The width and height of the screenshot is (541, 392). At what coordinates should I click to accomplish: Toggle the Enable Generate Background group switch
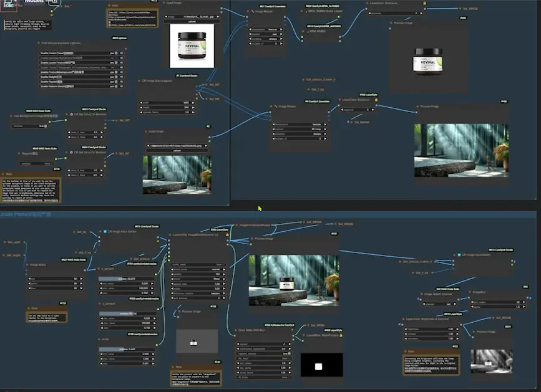click(x=116, y=58)
